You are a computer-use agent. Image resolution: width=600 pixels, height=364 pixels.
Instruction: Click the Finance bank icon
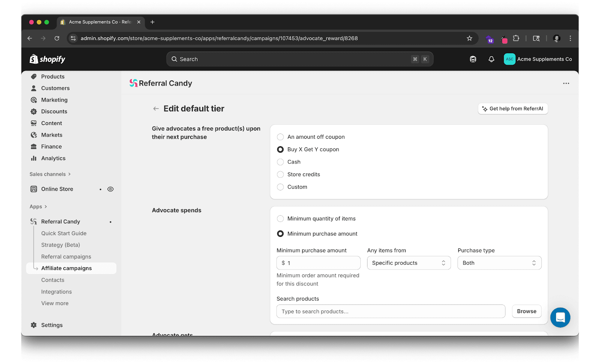click(x=34, y=147)
